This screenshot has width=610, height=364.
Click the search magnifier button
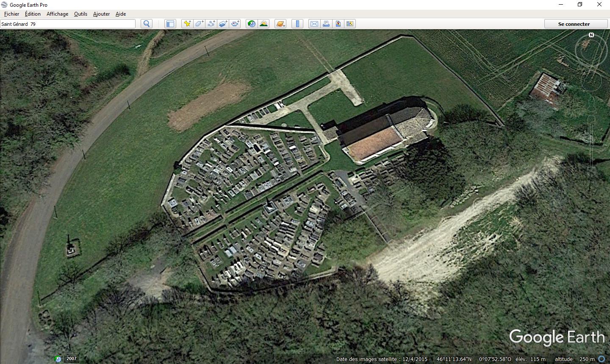click(x=147, y=24)
